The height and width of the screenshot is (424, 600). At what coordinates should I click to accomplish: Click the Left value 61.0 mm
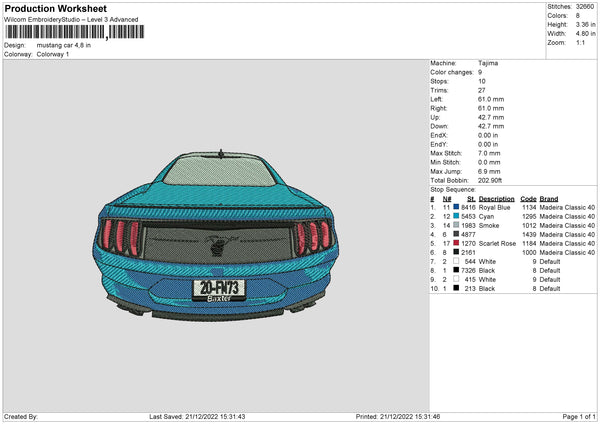[x=491, y=99]
